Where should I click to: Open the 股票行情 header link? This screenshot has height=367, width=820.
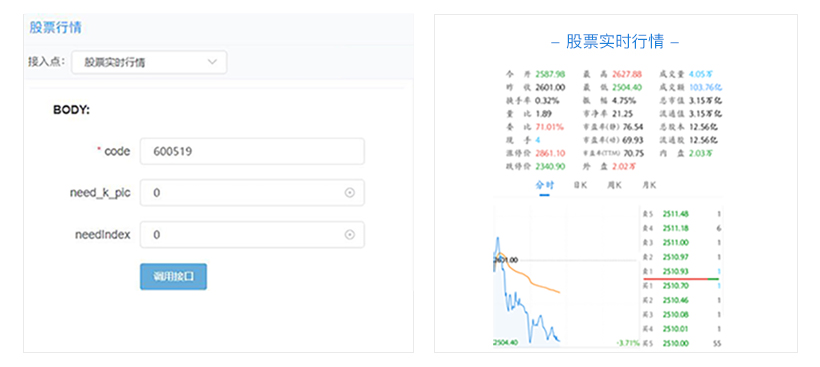point(55,27)
